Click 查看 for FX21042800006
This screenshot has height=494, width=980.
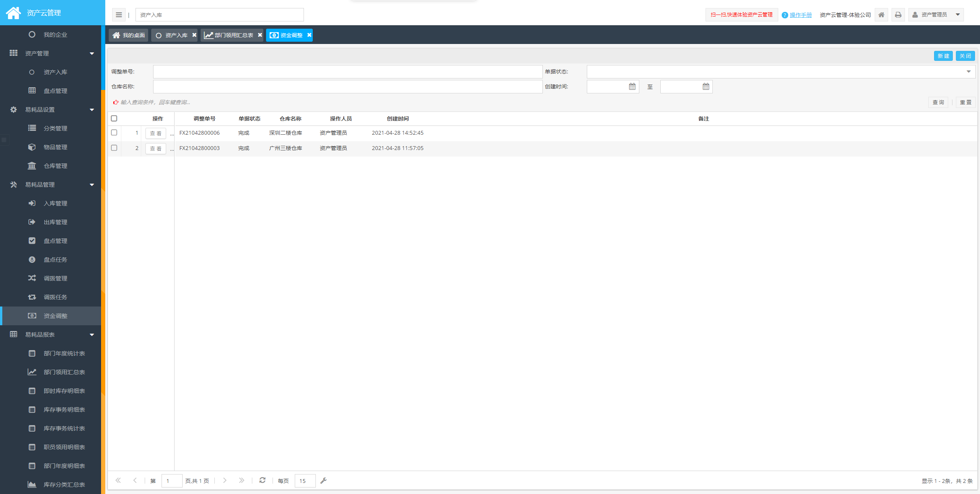coord(156,134)
